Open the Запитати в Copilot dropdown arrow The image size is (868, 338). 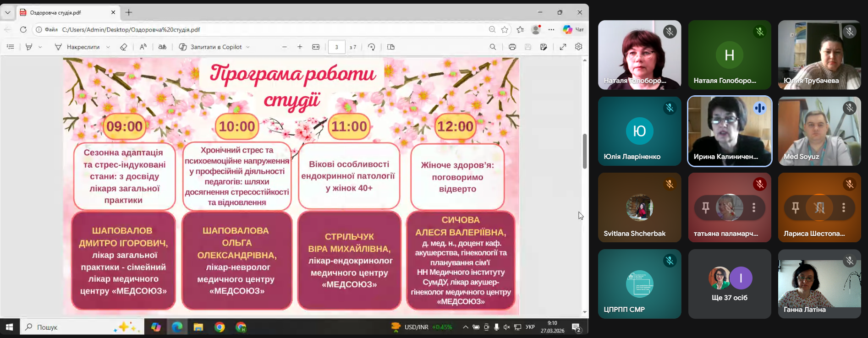tap(248, 47)
